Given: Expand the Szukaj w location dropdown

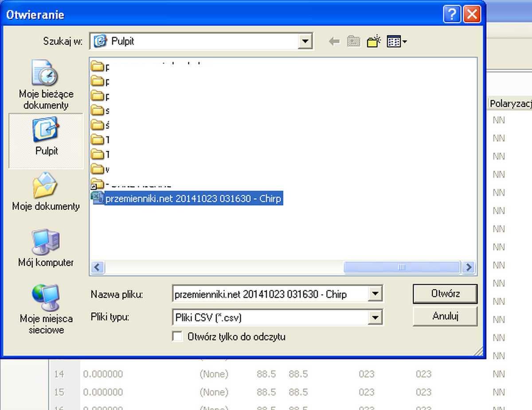Looking at the screenshot, I should [x=305, y=42].
